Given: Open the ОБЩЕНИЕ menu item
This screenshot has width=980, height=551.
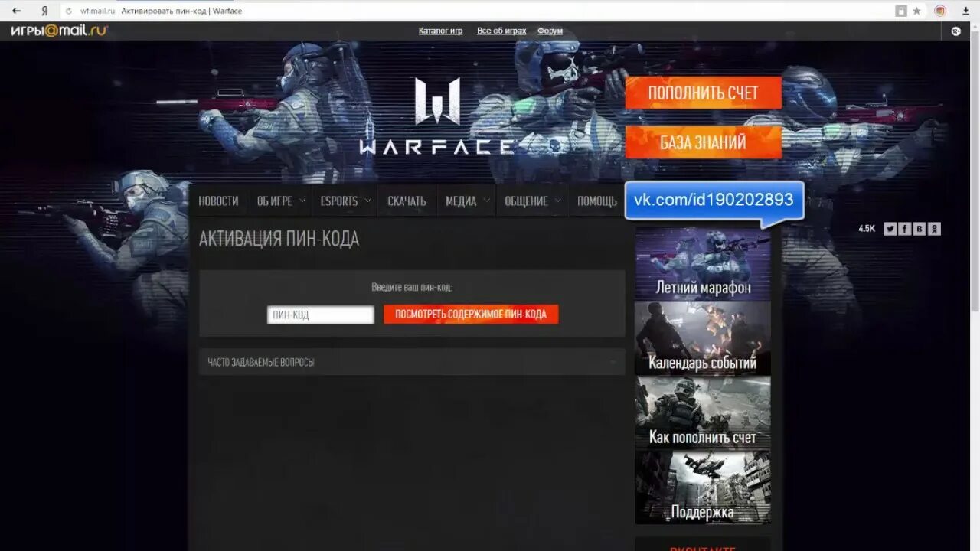Looking at the screenshot, I should pyautogui.click(x=526, y=201).
